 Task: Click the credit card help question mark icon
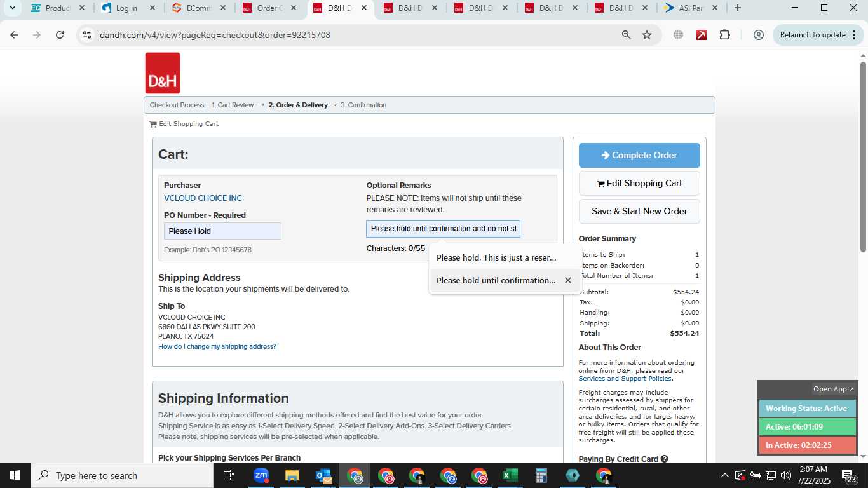tap(664, 459)
